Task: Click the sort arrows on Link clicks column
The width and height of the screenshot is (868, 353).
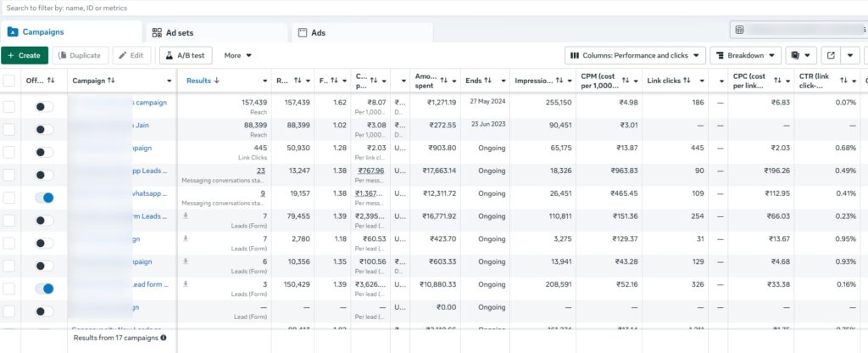Action: coord(687,81)
